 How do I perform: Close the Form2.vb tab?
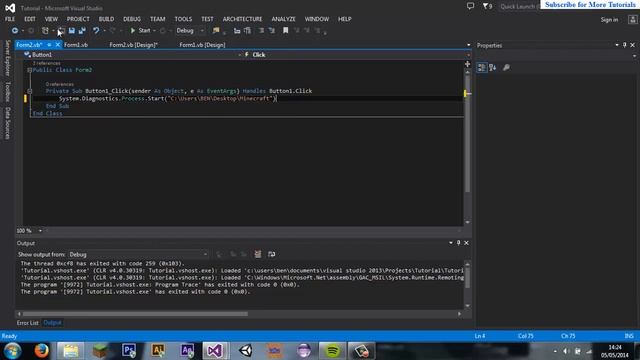(x=58, y=45)
